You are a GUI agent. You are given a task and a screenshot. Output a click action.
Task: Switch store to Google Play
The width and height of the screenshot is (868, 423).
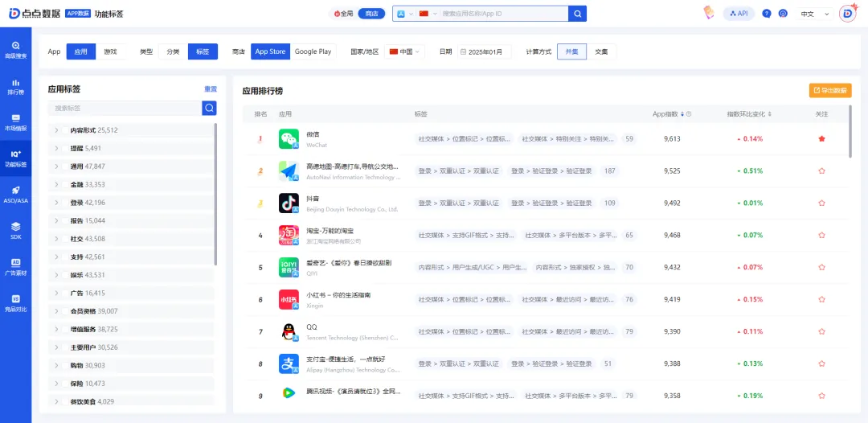(313, 51)
